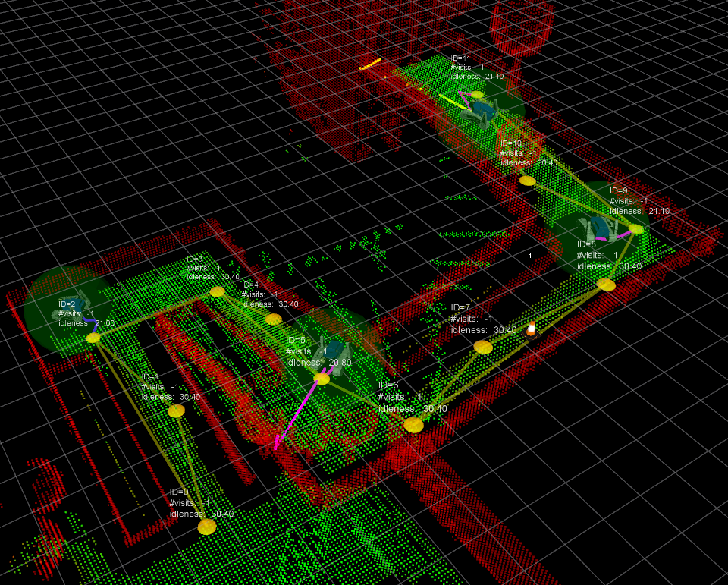728x585 pixels.
Task: Pick the yellow node marker of ID=2
Action: [x=93, y=338]
